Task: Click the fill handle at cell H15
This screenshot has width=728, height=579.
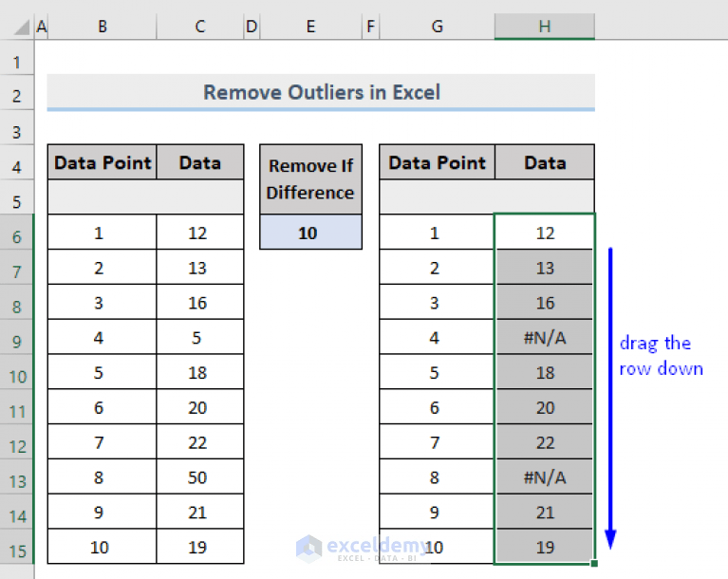Action: tap(594, 563)
